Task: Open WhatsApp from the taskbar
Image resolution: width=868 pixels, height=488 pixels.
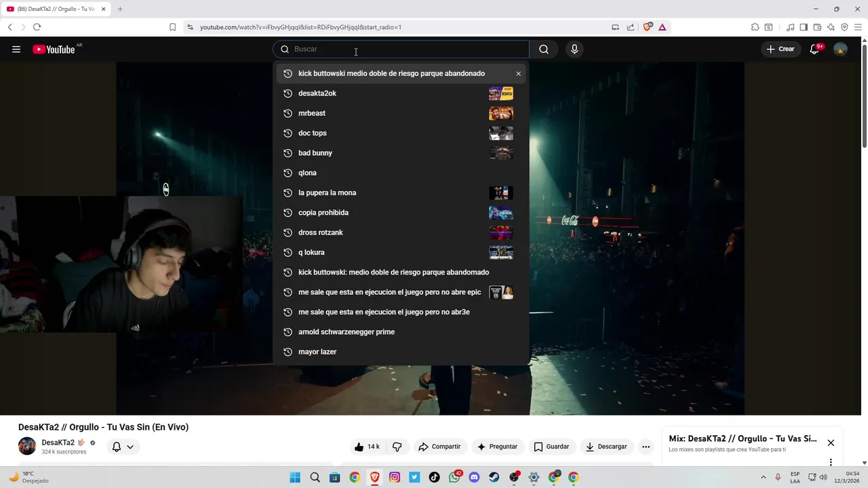Action: (x=454, y=477)
